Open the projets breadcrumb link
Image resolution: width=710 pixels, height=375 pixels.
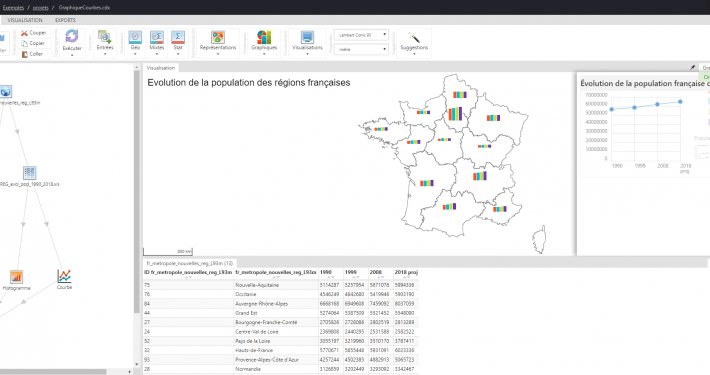(41, 8)
